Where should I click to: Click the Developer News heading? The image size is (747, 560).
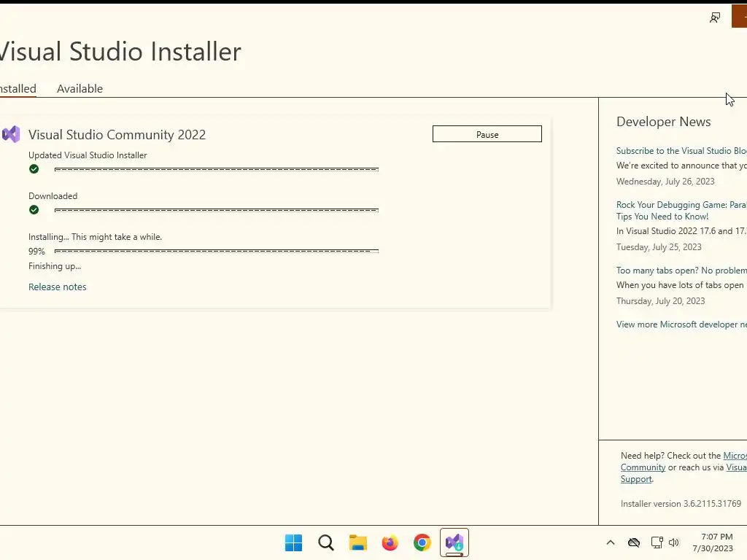click(x=663, y=122)
